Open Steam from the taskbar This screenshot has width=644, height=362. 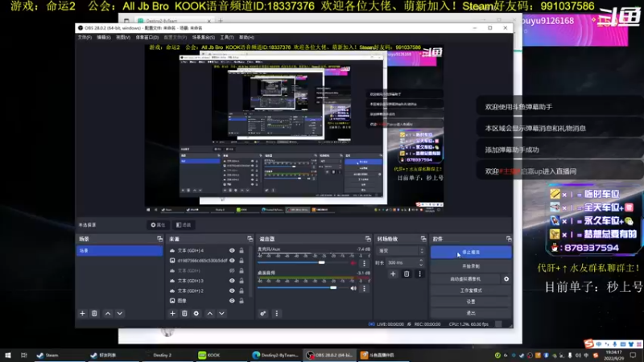click(49, 355)
